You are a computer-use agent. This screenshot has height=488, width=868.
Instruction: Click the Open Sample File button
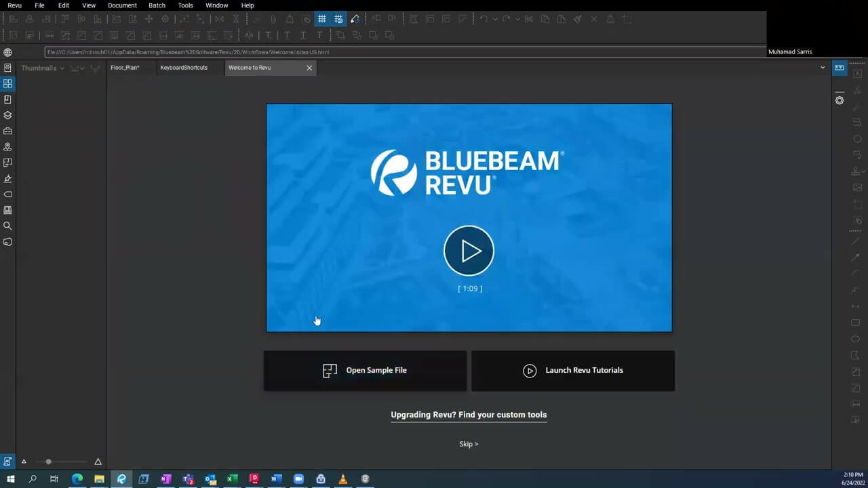click(365, 370)
